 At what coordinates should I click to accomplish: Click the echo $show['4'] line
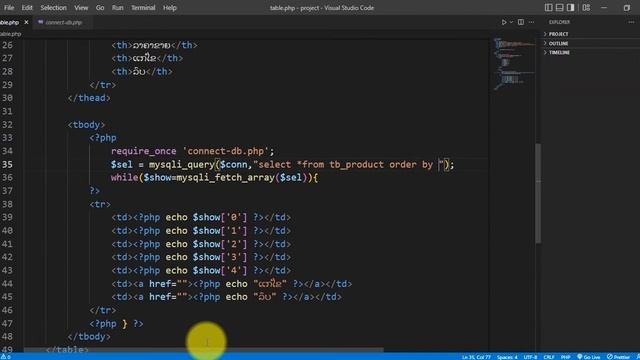coord(201,271)
